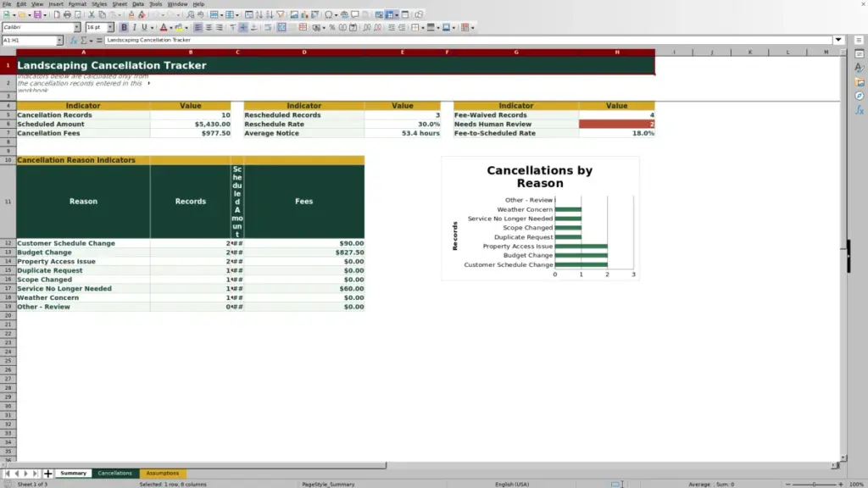Image resolution: width=868 pixels, height=488 pixels.
Task: Align text to the right
Action: point(220,28)
